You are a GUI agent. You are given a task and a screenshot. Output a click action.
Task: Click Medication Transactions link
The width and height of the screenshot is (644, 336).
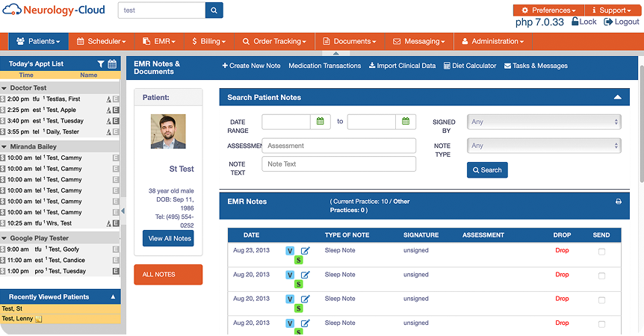(x=324, y=66)
